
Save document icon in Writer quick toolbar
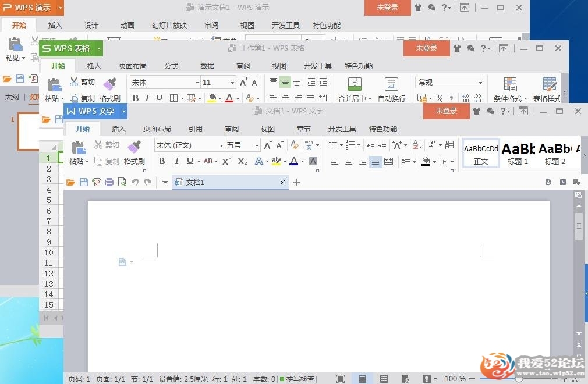[x=84, y=183]
